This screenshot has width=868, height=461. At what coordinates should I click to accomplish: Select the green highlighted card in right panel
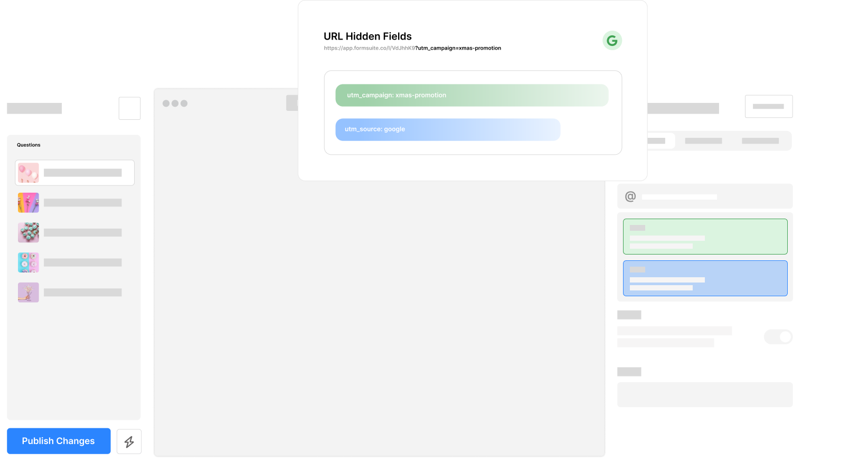click(705, 237)
